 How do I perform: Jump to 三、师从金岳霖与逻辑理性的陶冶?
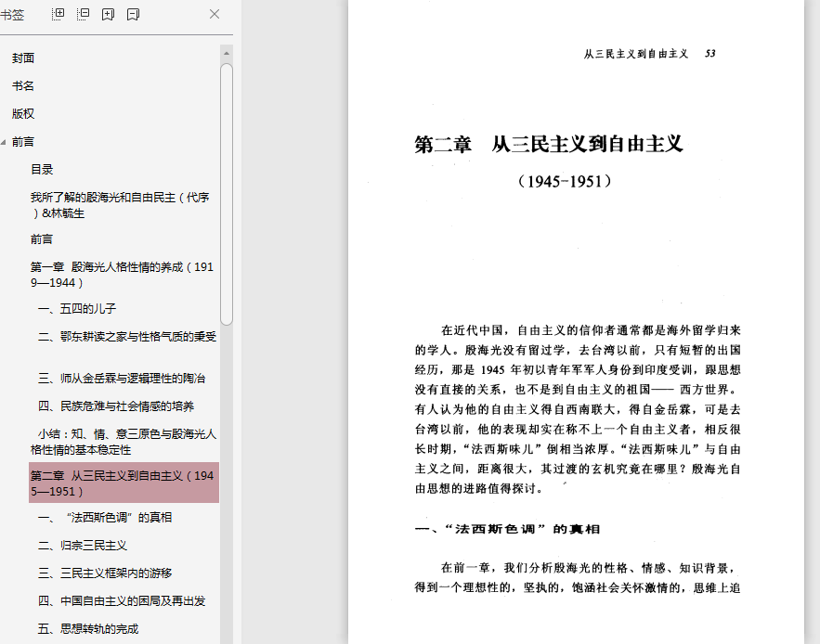pyautogui.click(x=122, y=378)
